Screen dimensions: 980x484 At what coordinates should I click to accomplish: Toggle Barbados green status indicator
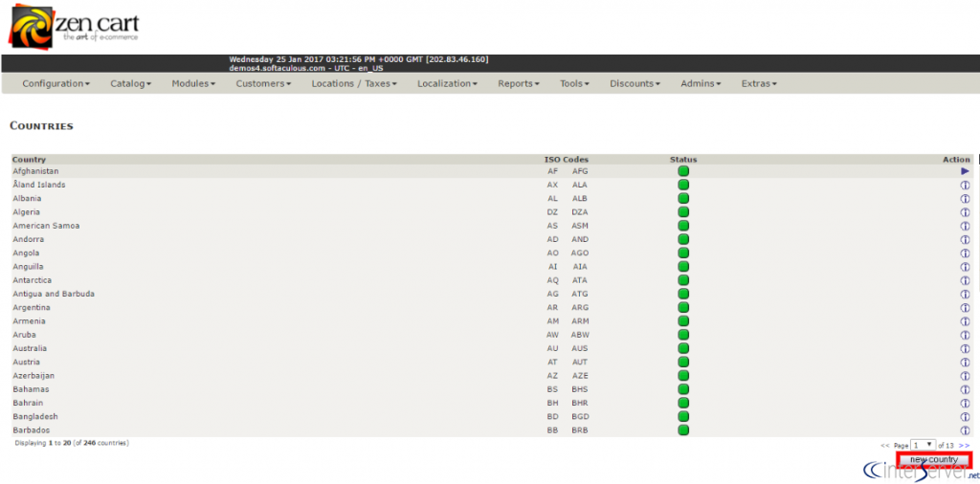683,430
